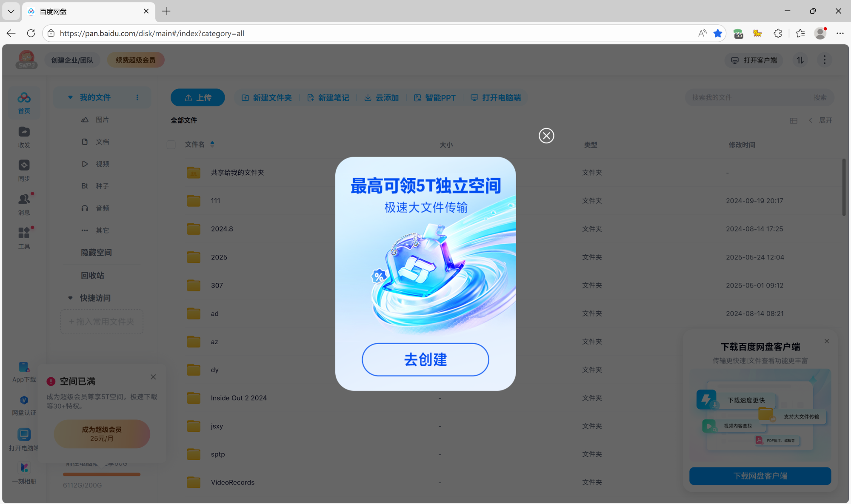Click the sort order icon near 打开客户端
Screen dimensions: 851x504
(800, 60)
